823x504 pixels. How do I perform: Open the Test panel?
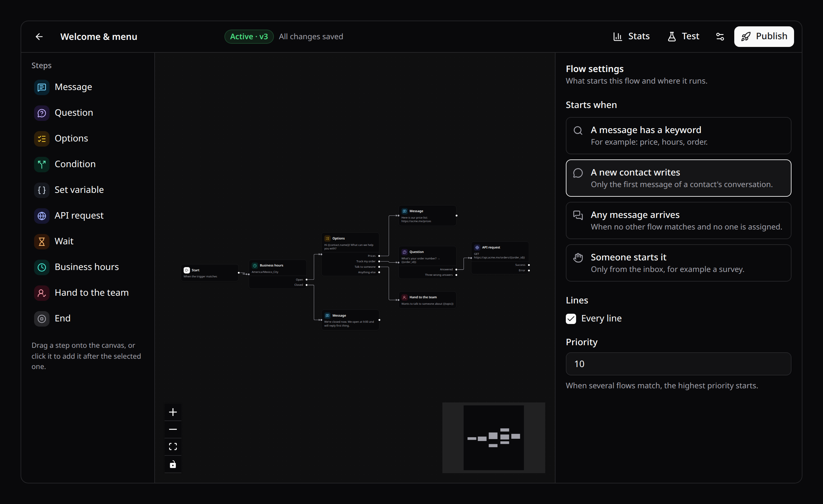point(683,36)
